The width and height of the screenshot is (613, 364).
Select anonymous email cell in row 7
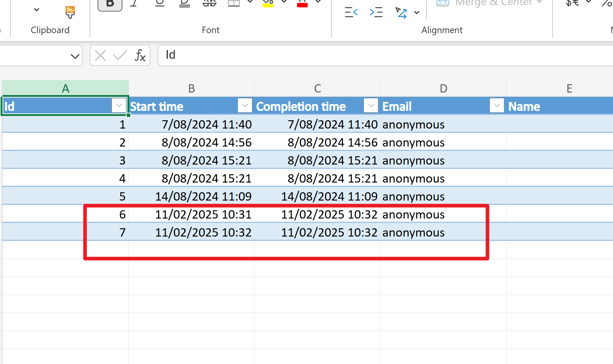pos(443,232)
